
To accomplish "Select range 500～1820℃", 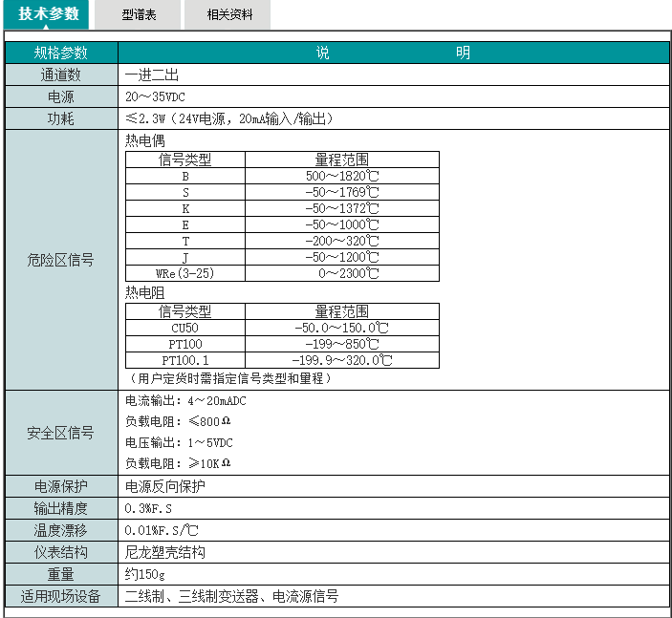I will tap(342, 176).
